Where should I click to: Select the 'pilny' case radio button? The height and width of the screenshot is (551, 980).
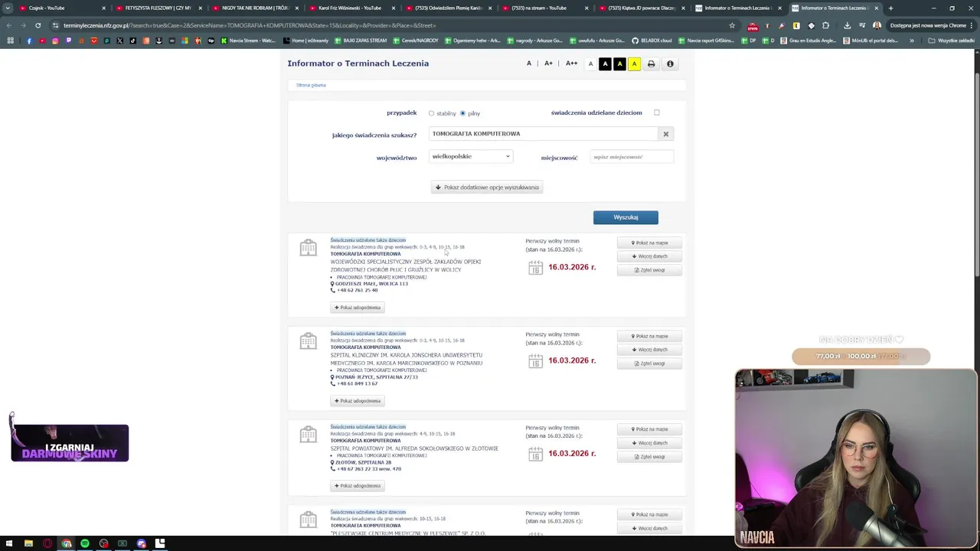pos(462,113)
